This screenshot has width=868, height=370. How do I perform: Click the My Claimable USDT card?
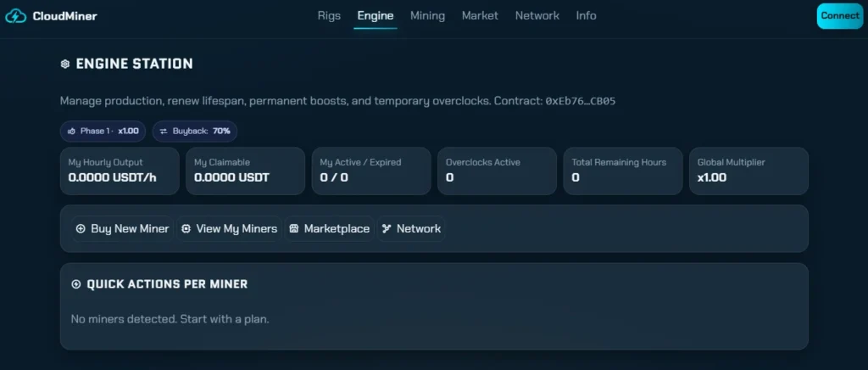coord(245,171)
